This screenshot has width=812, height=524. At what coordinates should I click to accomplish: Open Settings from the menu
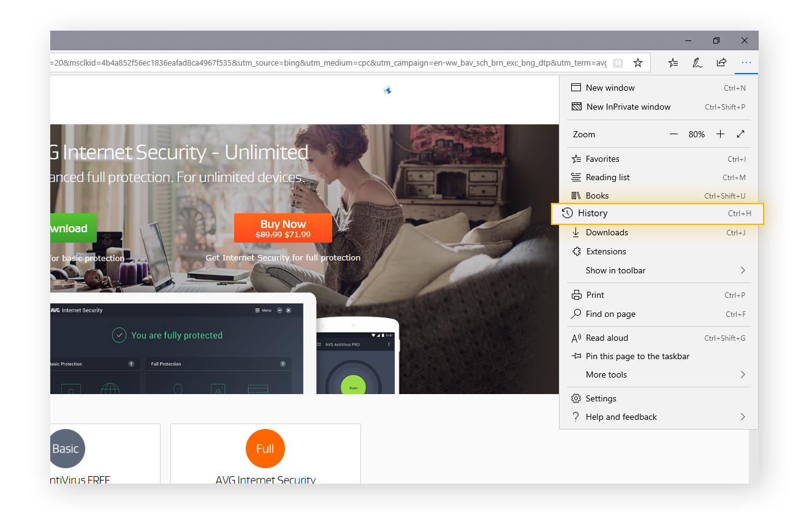click(x=658, y=398)
